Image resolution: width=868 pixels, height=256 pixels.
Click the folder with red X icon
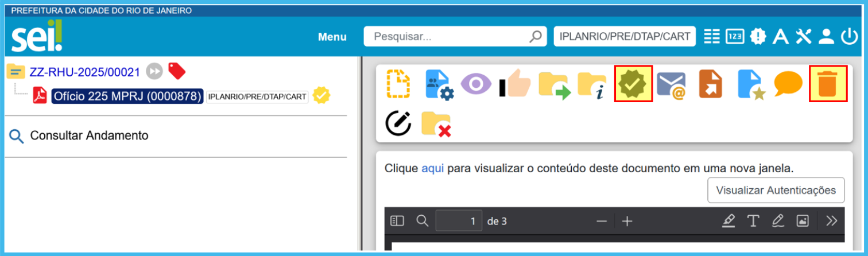436,123
